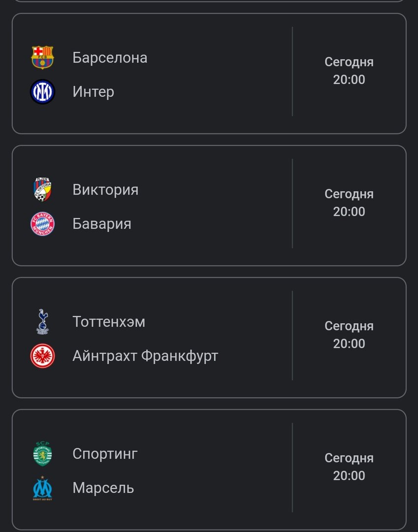Image resolution: width=418 pixels, height=532 pixels.
Task: Click the Viktoria Plzen crest
Action: (42, 190)
